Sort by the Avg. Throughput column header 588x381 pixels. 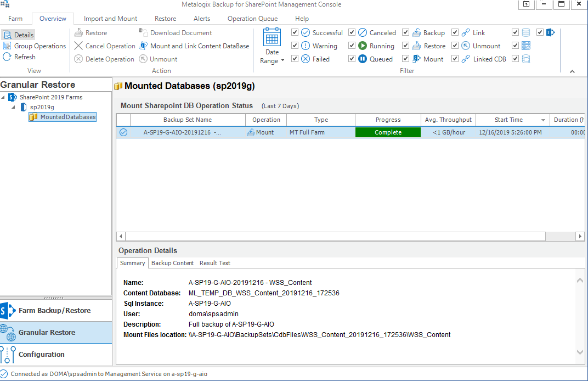449,120
